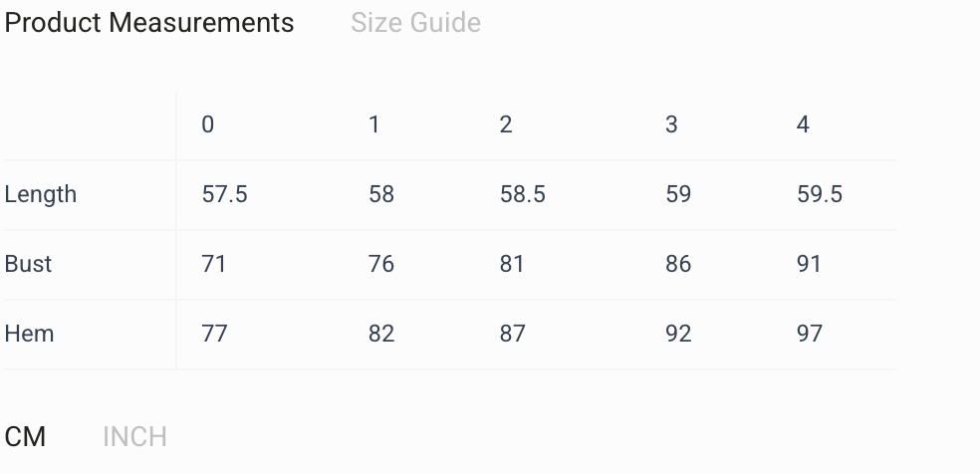The width and height of the screenshot is (980, 474).
Task: Click the Bust row label
Action: (28, 264)
